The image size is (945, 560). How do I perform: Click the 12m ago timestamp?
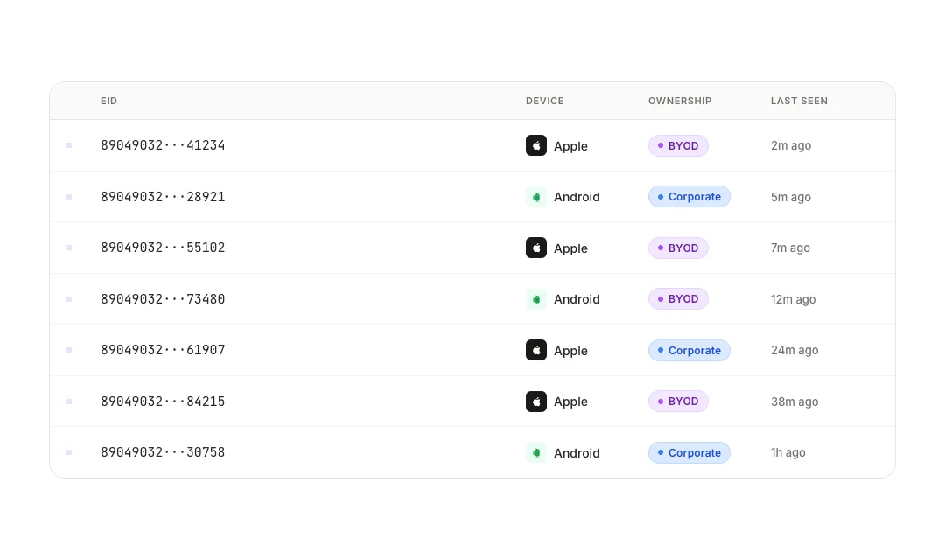click(x=793, y=299)
